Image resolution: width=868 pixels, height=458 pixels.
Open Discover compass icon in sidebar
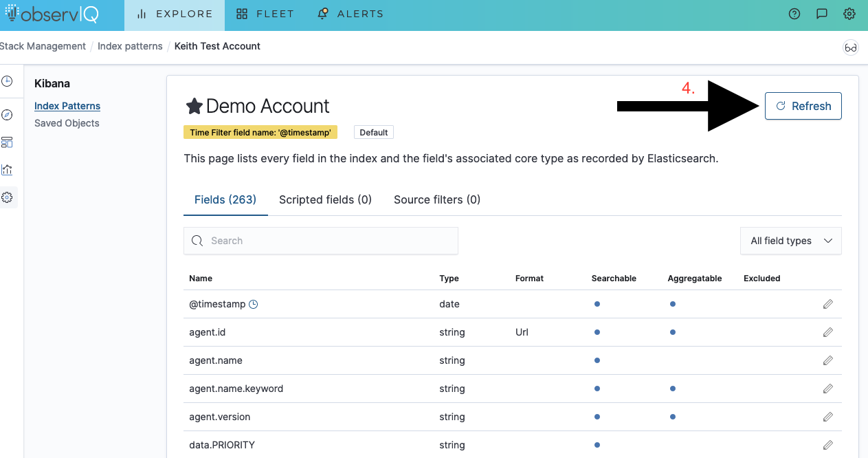[x=7, y=115]
